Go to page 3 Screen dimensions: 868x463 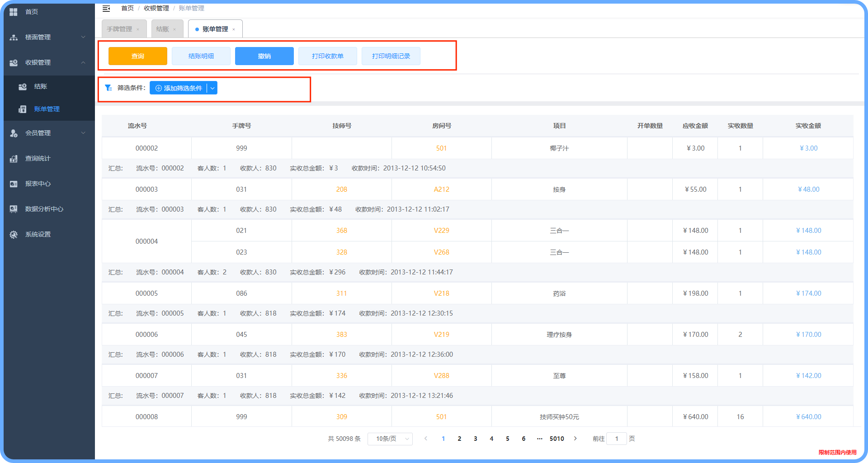click(x=476, y=439)
